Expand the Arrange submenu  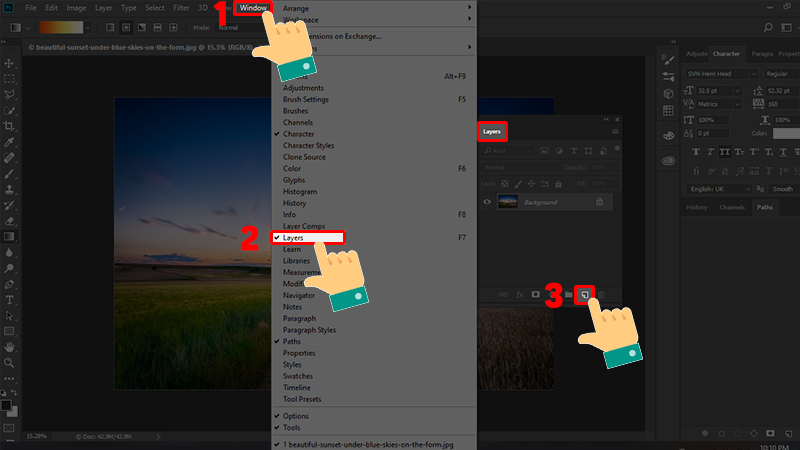374,8
